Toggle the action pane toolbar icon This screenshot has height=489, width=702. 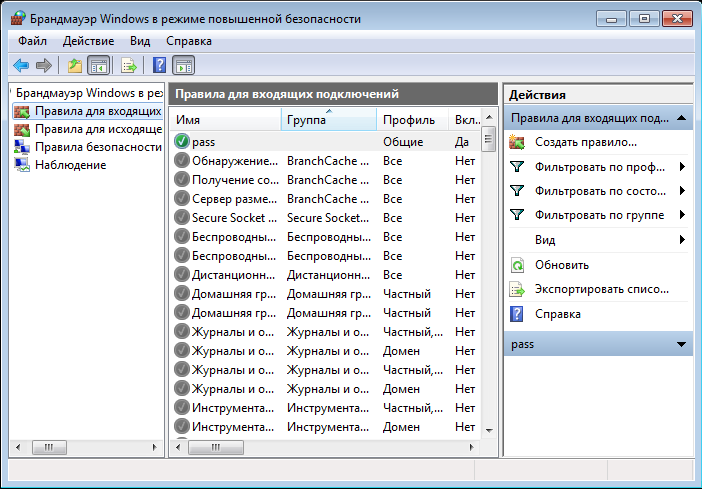tap(183, 66)
